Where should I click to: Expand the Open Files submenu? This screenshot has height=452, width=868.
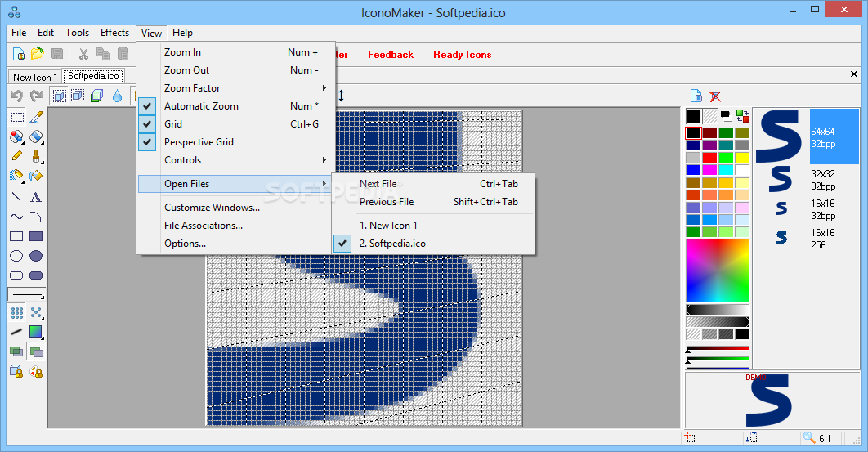236,184
